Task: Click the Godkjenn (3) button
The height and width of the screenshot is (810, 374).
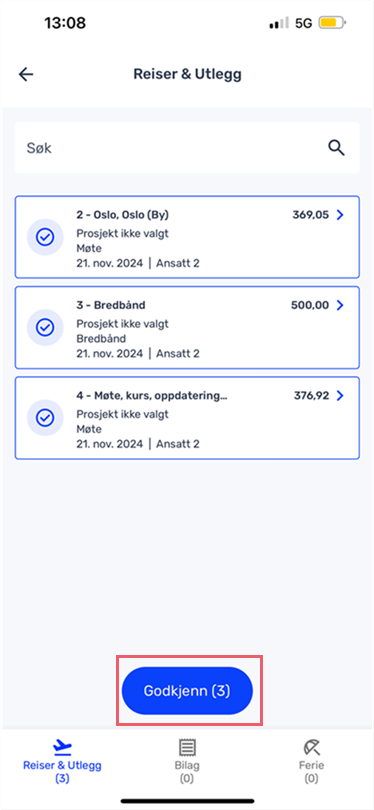Action: click(187, 691)
